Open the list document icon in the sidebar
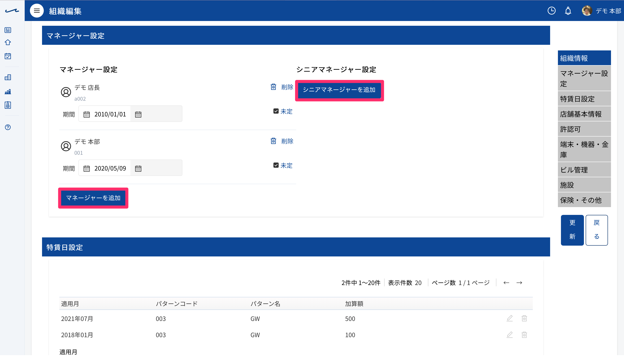The image size is (624, 364). click(8, 30)
